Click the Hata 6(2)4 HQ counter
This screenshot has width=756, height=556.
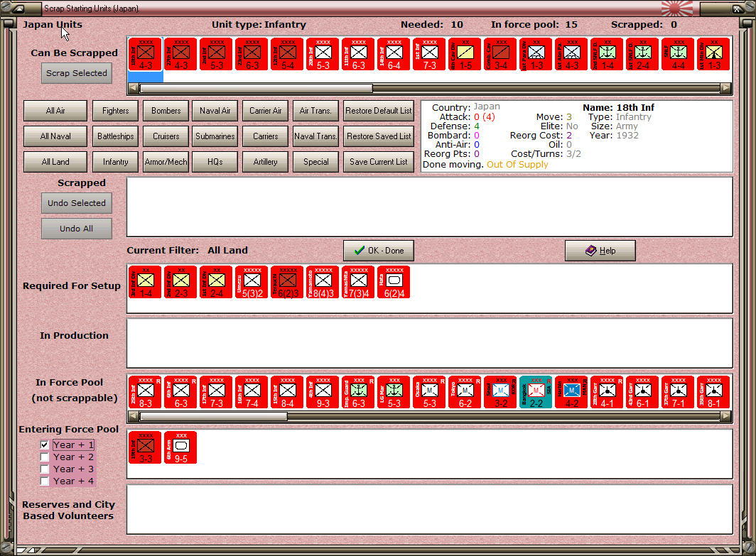(394, 282)
